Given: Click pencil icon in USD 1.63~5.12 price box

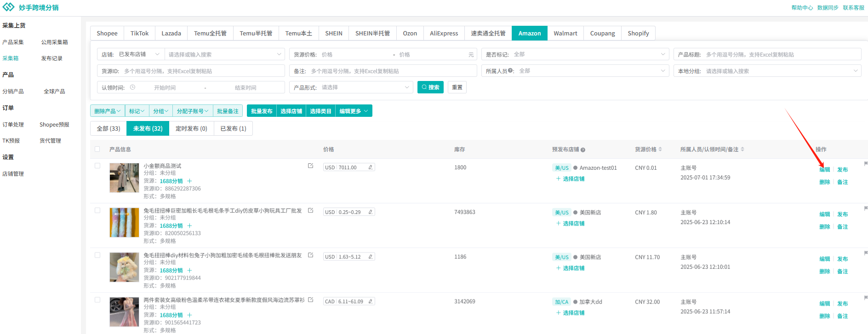Looking at the screenshot, I should 371,257.
